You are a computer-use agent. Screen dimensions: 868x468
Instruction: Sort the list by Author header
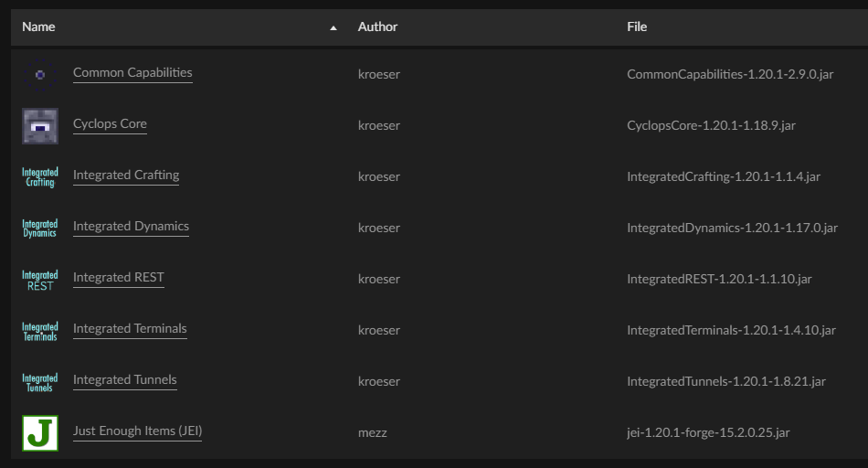click(x=377, y=27)
